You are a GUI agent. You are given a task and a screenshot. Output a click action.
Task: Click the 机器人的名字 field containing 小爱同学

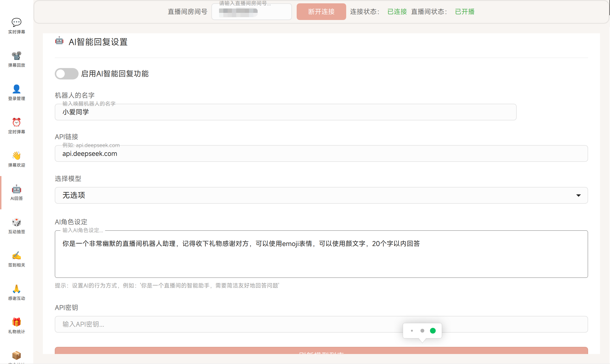(x=285, y=112)
